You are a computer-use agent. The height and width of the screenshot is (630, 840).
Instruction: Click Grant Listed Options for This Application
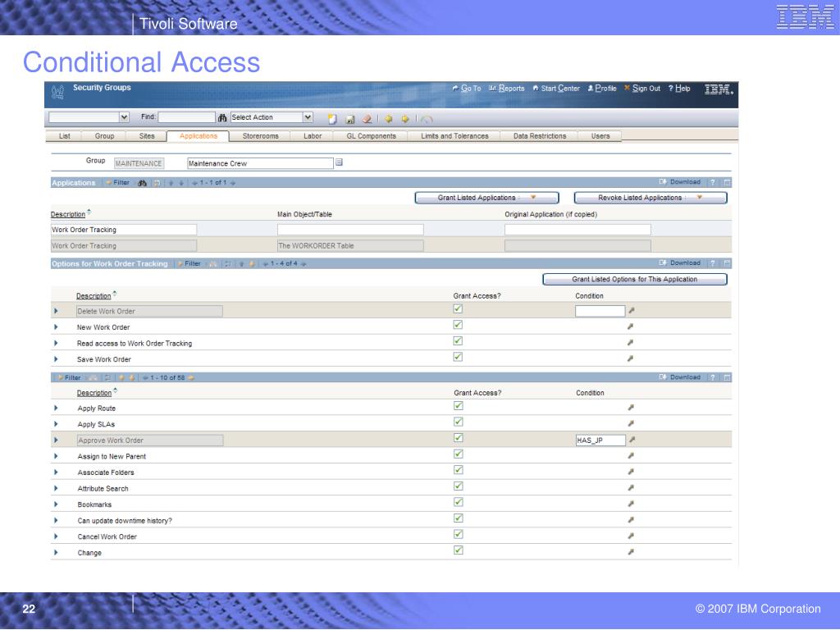tap(635, 279)
